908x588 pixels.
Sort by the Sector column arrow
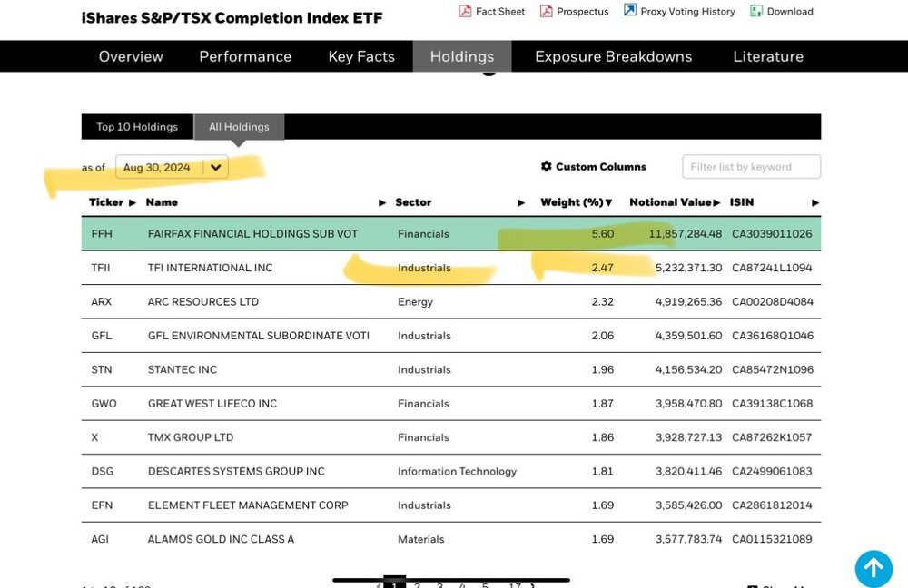pos(521,202)
